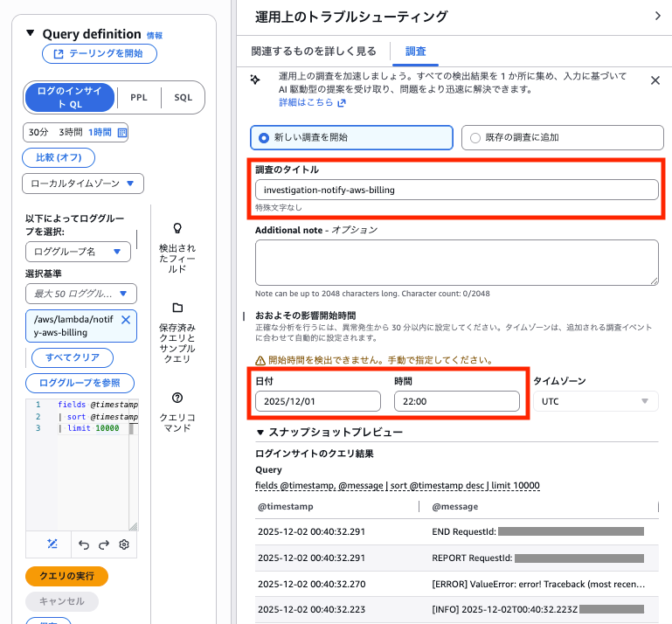Screen dimensions: 672x624
Task: Undo the last query edit
Action: (84, 544)
